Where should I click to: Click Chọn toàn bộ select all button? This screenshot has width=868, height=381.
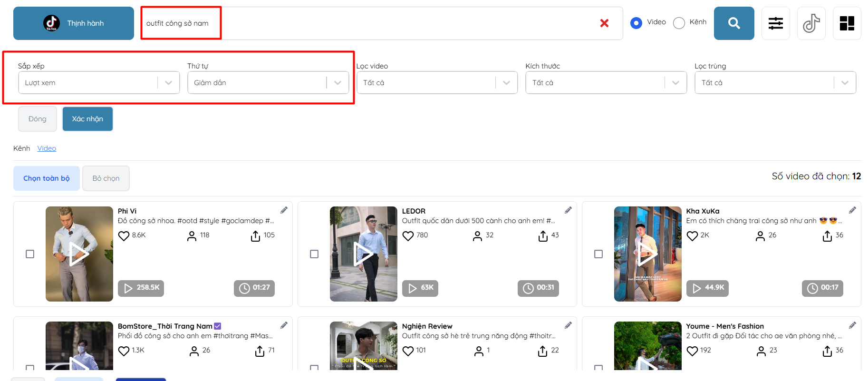47,178
